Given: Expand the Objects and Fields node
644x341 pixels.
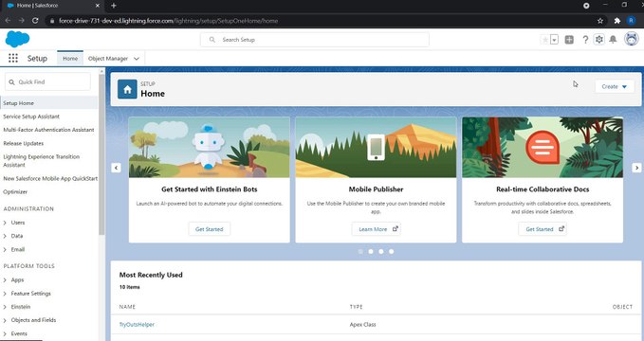Looking at the screenshot, I should click(5, 320).
